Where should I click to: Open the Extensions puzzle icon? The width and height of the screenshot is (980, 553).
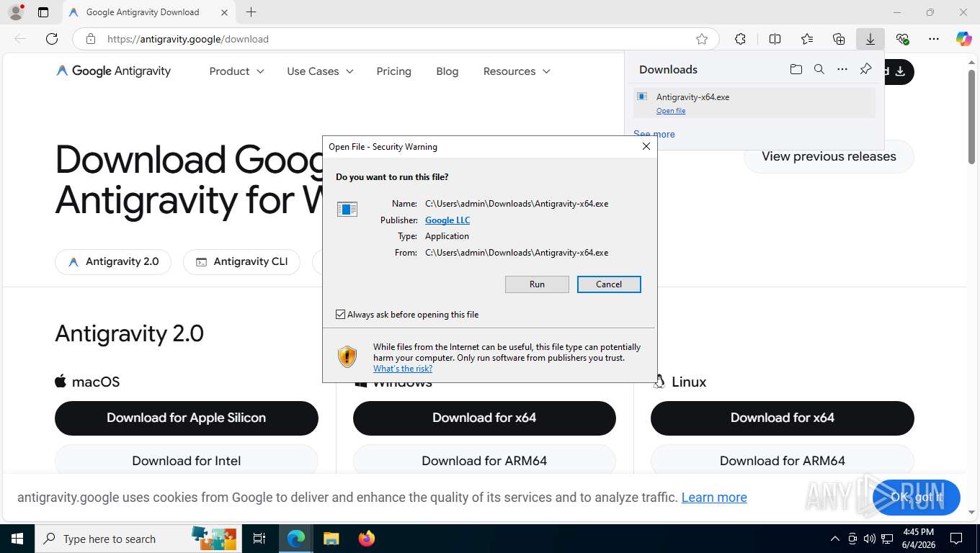[740, 39]
